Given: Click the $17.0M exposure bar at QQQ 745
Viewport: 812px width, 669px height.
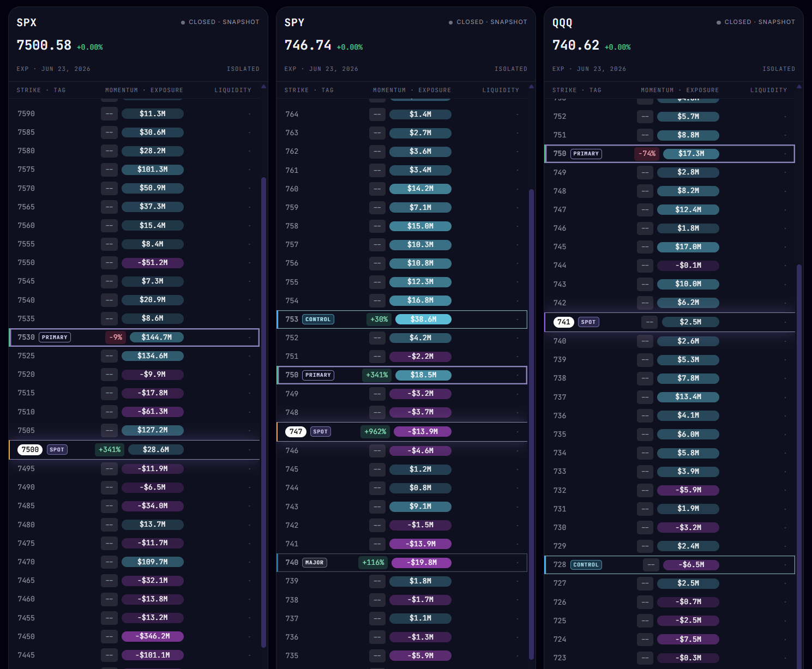Looking at the screenshot, I should click(x=688, y=247).
